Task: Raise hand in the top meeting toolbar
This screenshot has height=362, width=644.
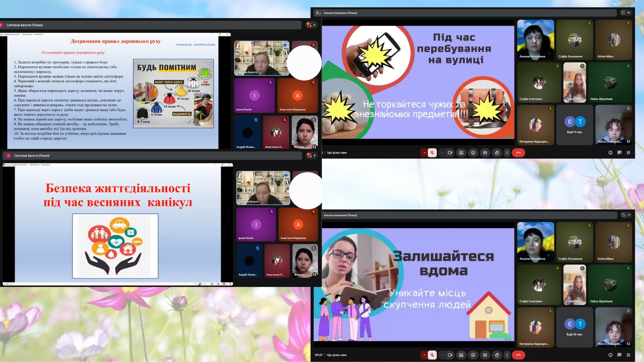Action: [x=497, y=153]
